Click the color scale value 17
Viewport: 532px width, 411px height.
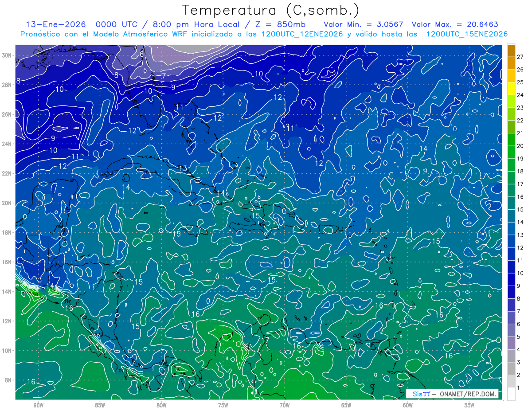(x=521, y=184)
